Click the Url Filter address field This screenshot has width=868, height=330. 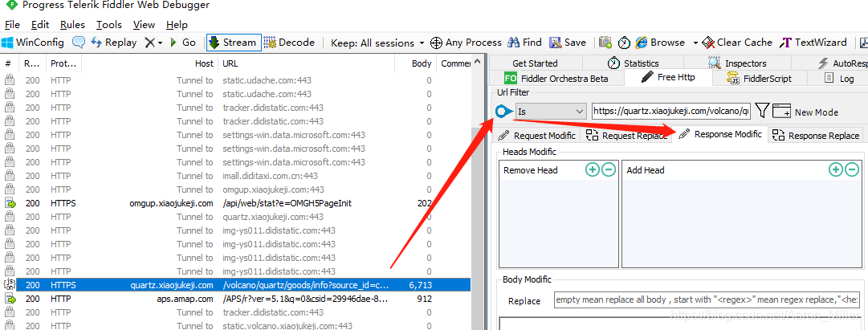671,112
